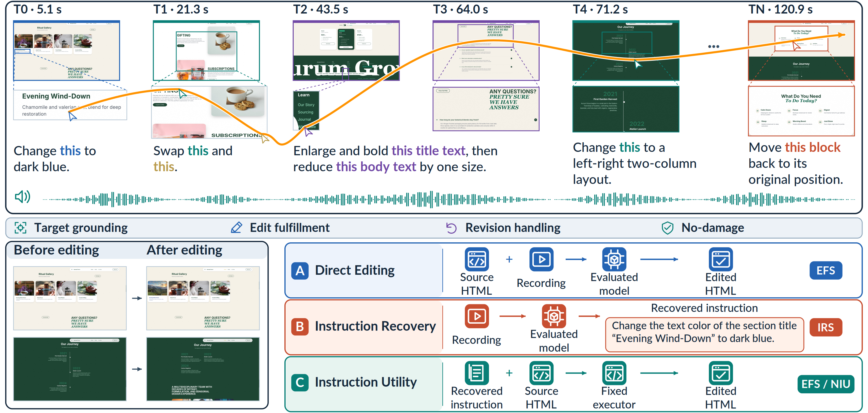
Task: Click the Learn menu zoomed crop under T2
Action: 306,110
